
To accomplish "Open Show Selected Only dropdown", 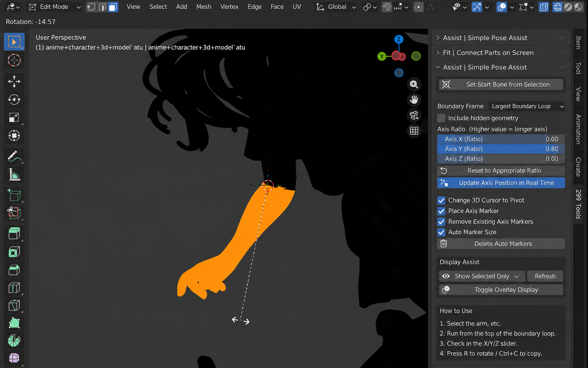I will pyautogui.click(x=482, y=276).
